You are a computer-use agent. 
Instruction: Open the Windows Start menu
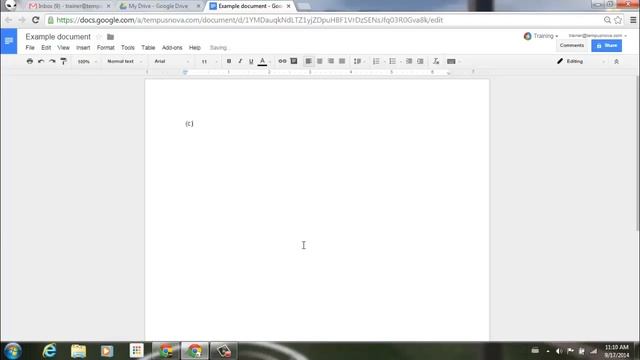pyautogui.click(x=12, y=351)
